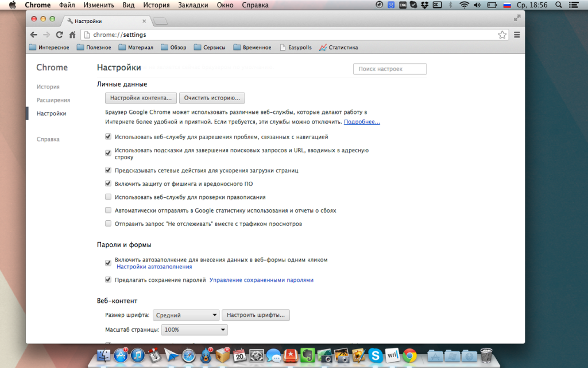
Task: Open Spotlight search magnifier
Action: pos(558,5)
